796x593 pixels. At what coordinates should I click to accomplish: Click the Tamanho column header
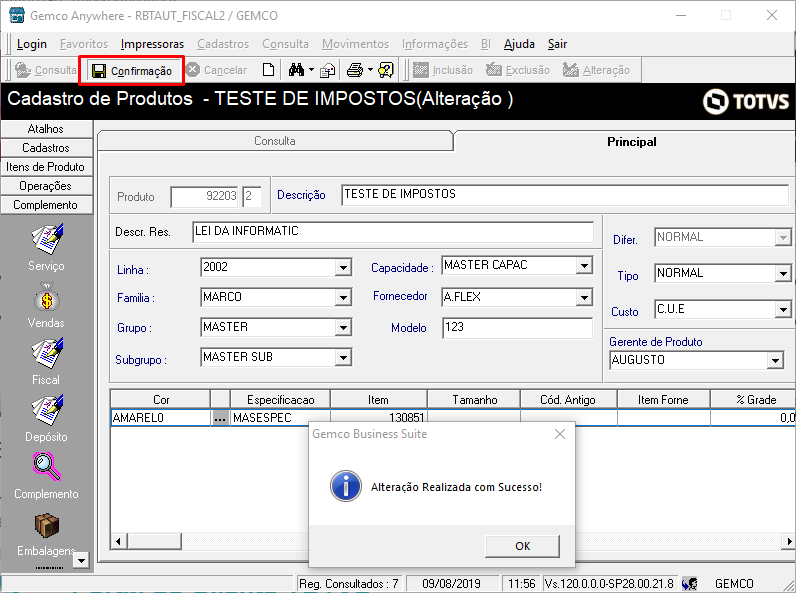click(474, 400)
